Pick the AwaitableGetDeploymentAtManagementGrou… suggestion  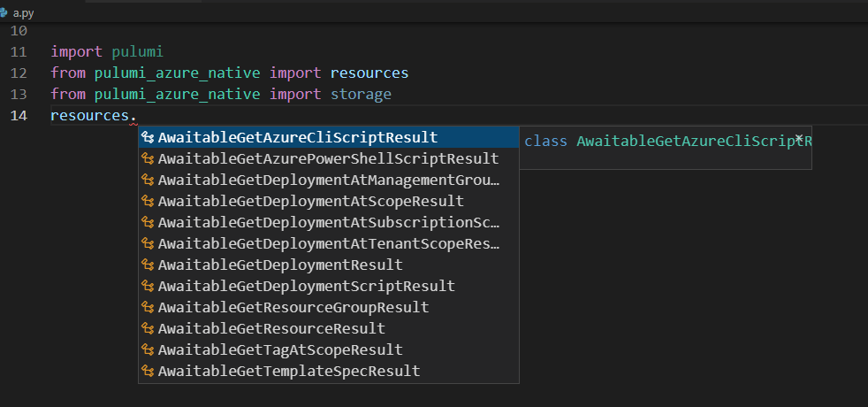pos(329,180)
